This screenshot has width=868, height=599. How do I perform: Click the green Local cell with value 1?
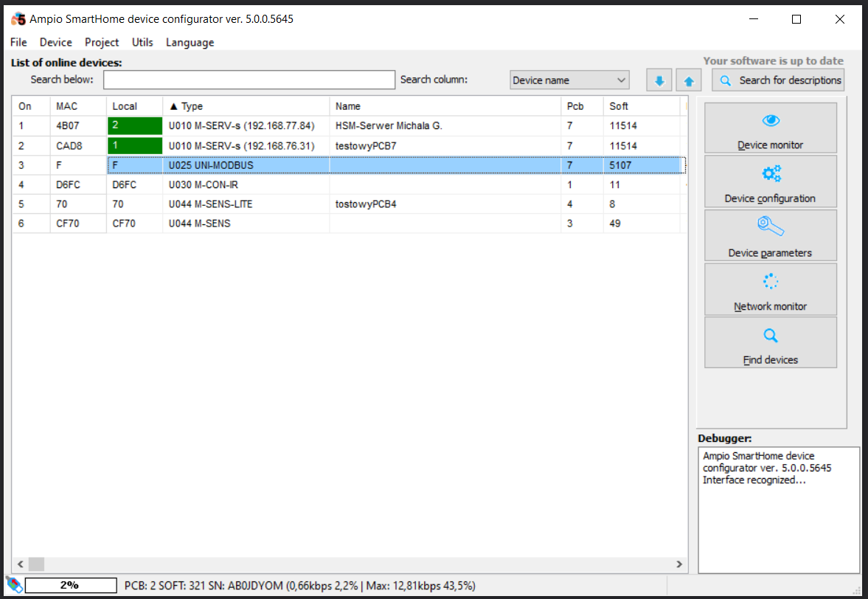pyautogui.click(x=134, y=145)
